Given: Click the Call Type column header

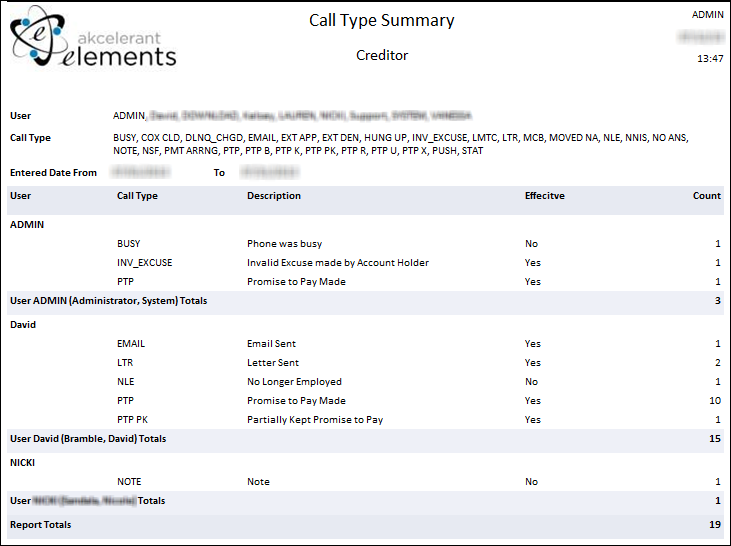Looking at the screenshot, I should [137, 196].
